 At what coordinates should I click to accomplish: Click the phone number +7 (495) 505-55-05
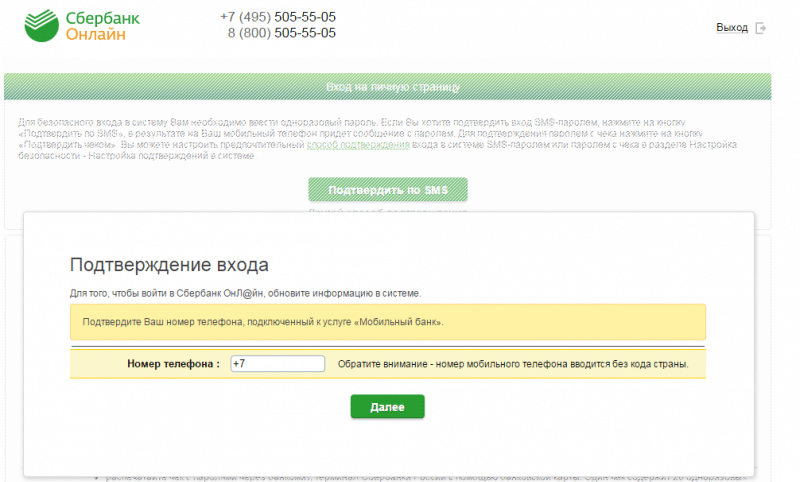(278, 17)
